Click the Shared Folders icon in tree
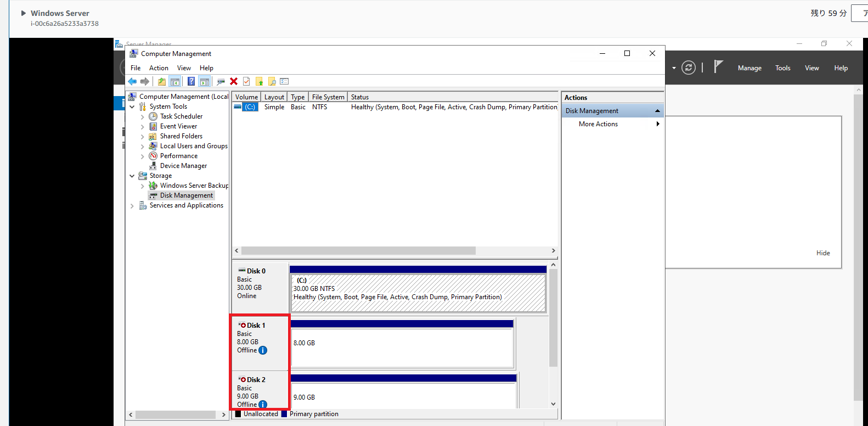The width and height of the screenshot is (868, 426). pyautogui.click(x=153, y=136)
